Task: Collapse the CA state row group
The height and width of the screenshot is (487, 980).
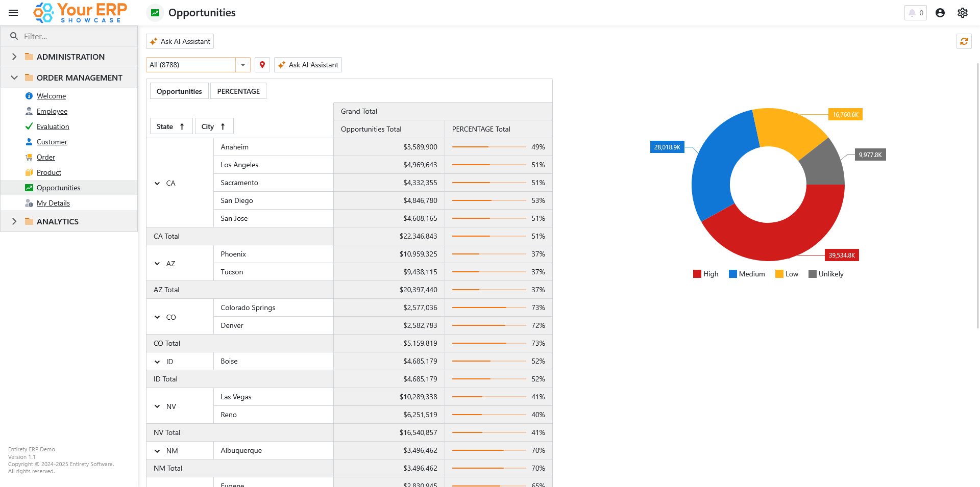Action: [x=157, y=183]
